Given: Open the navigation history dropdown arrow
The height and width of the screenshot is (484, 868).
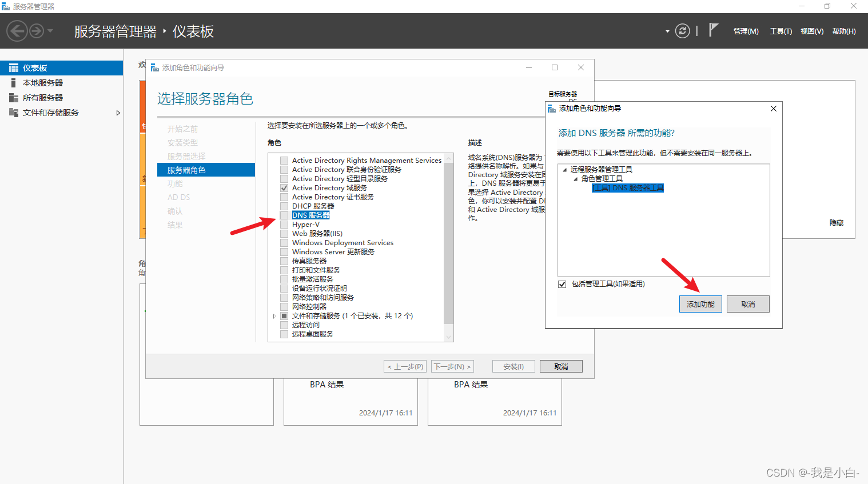Looking at the screenshot, I should pos(50,31).
